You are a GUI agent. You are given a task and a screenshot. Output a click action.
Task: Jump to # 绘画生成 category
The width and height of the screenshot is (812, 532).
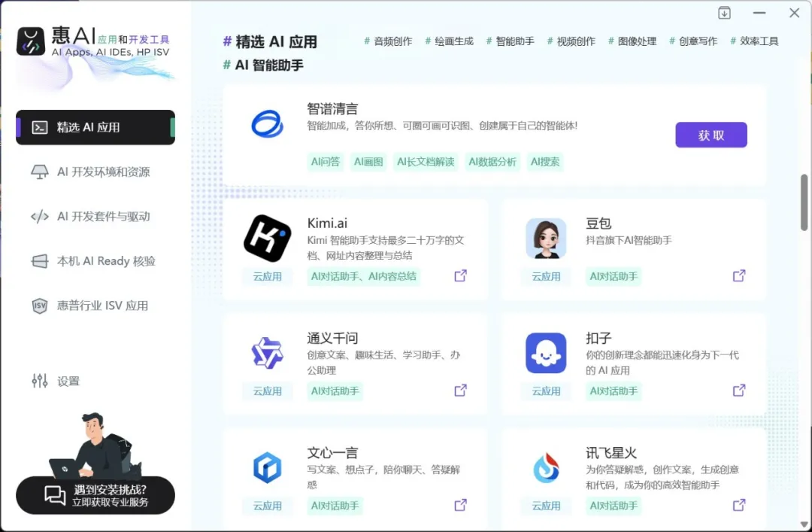[449, 41]
